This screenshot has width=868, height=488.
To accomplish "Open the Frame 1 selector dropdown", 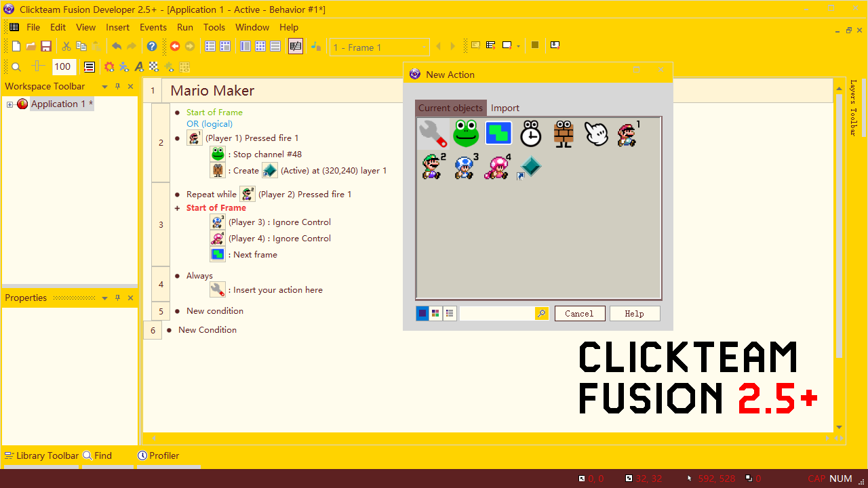I will tap(425, 47).
